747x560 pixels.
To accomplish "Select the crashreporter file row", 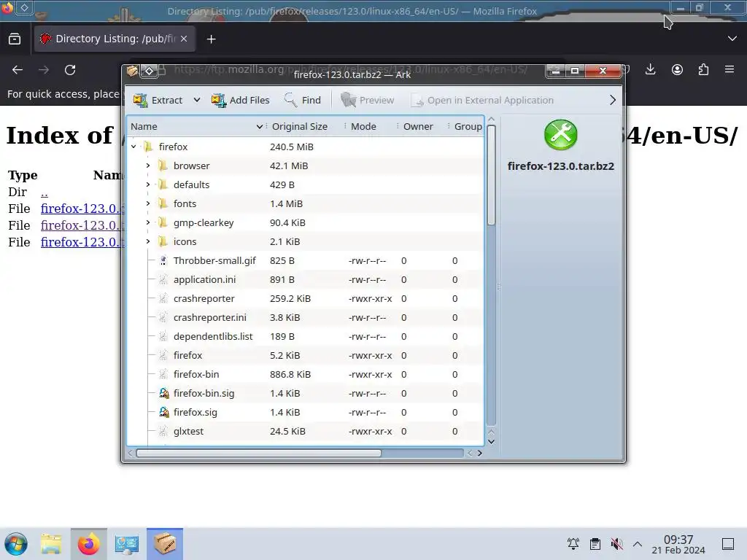I will (x=306, y=298).
